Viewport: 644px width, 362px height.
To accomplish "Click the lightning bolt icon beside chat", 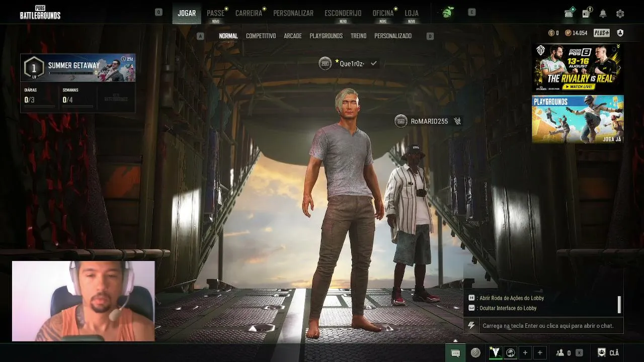I will pos(471,325).
